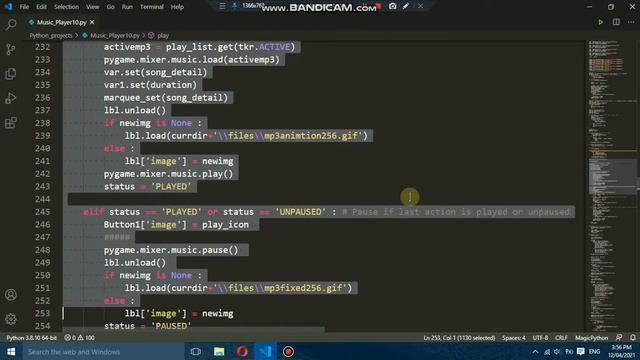Open volume control in system tray
Screen dimensions: 640x360
(557, 351)
